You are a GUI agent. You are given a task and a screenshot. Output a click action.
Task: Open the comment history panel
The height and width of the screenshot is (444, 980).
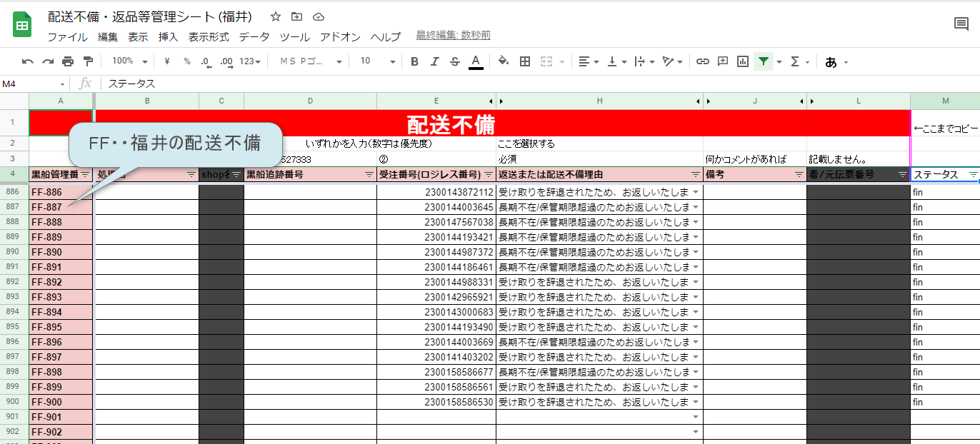click(x=961, y=25)
